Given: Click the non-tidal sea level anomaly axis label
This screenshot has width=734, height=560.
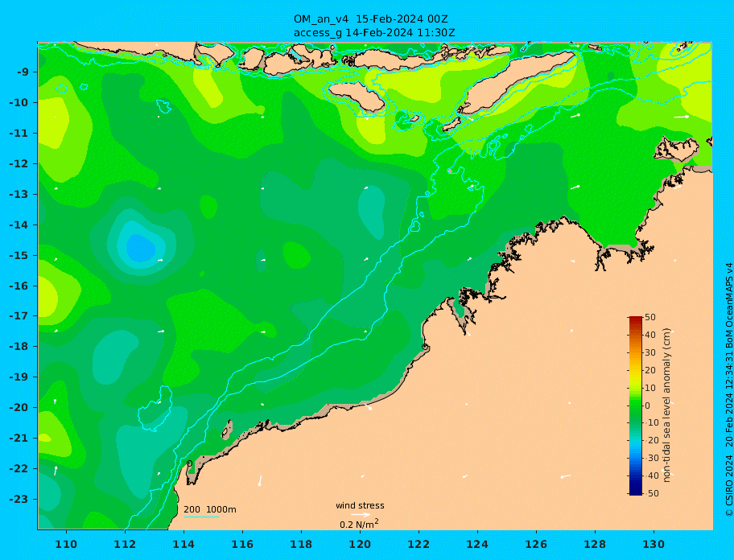Looking at the screenshot, I should click(x=666, y=406).
